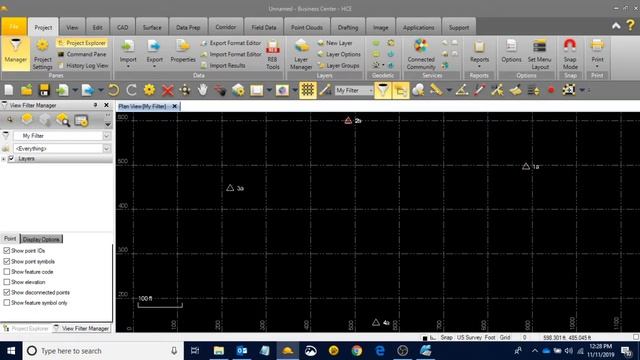Switch to the CAD ribbon tab
The width and height of the screenshot is (640, 360).
(x=122, y=27)
